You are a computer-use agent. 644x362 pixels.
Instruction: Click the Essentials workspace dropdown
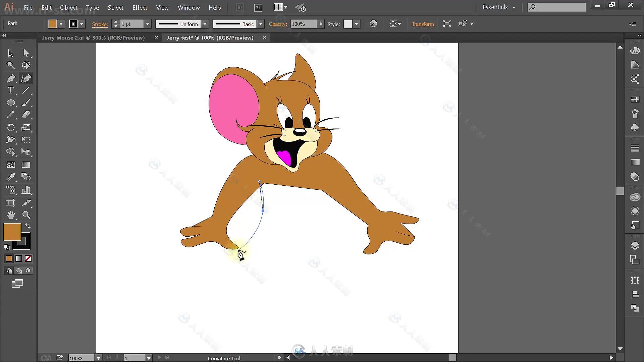498,7
